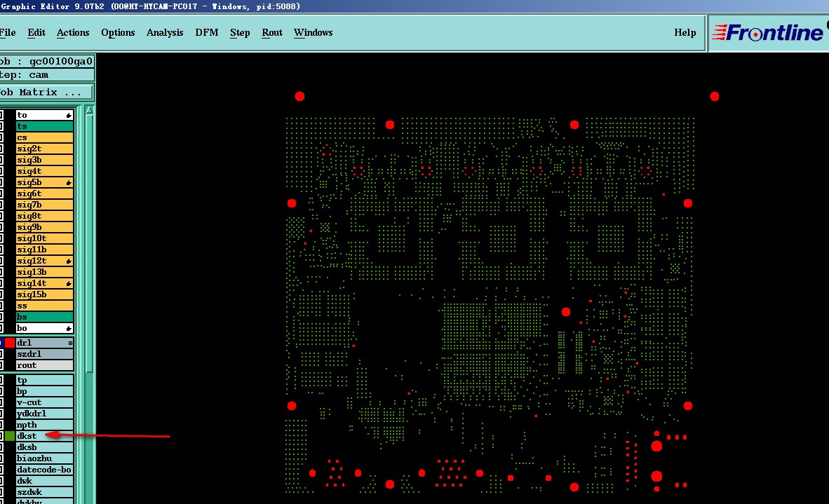
Task: Click the Frontline logo
Action: pyautogui.click(x=768, y=33)
